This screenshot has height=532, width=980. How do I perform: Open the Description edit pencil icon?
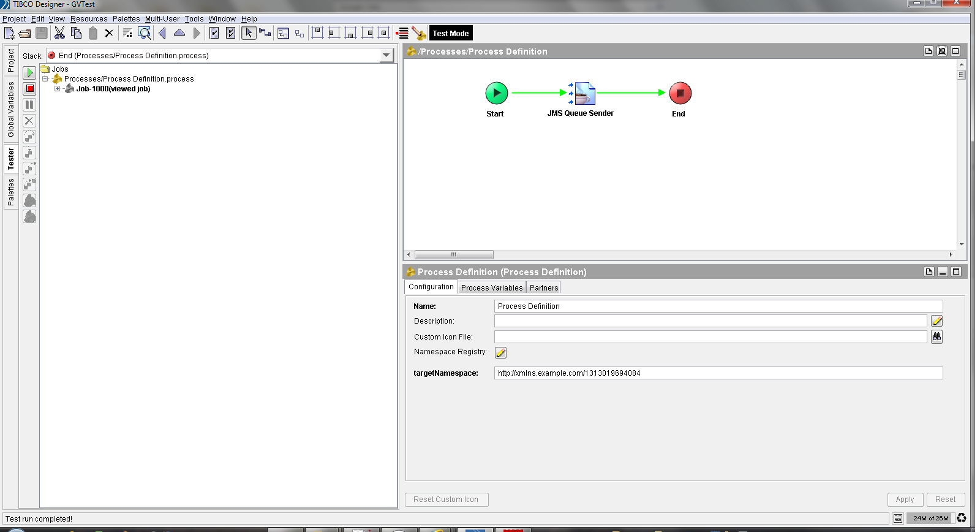point(937,321)
